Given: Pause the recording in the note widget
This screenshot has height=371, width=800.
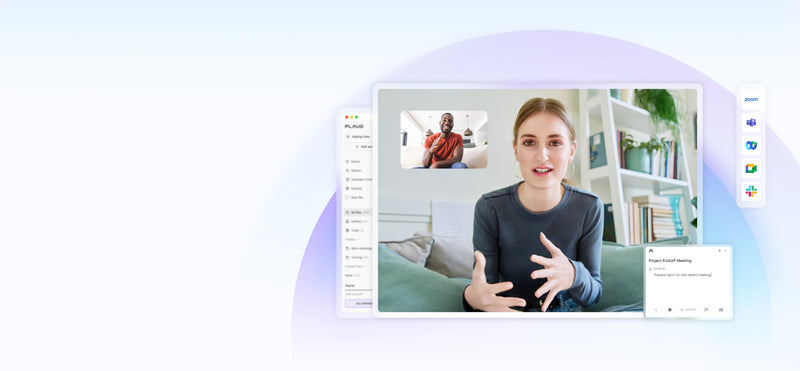Looking at the screenshot, I should 656,310.
